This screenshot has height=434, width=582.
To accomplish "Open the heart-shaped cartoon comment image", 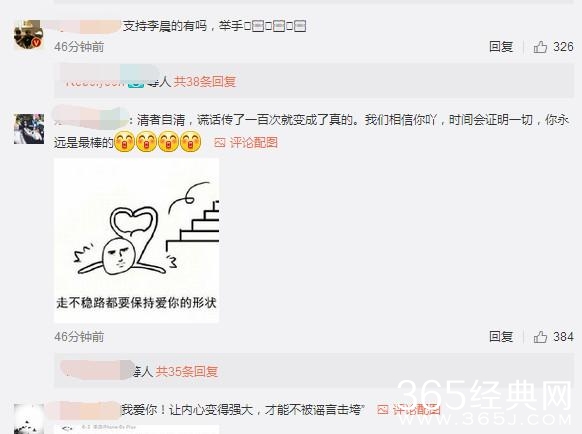I will pos(137,241).
